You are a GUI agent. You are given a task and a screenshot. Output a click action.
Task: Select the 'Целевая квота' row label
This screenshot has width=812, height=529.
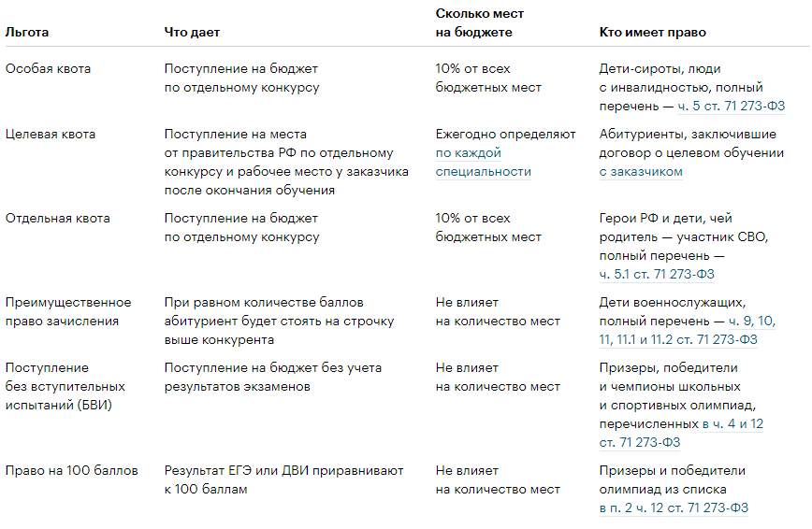(51, 134)
